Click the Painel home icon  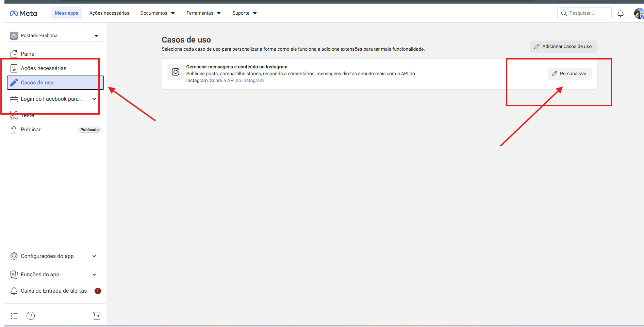(x=14, y=54)
